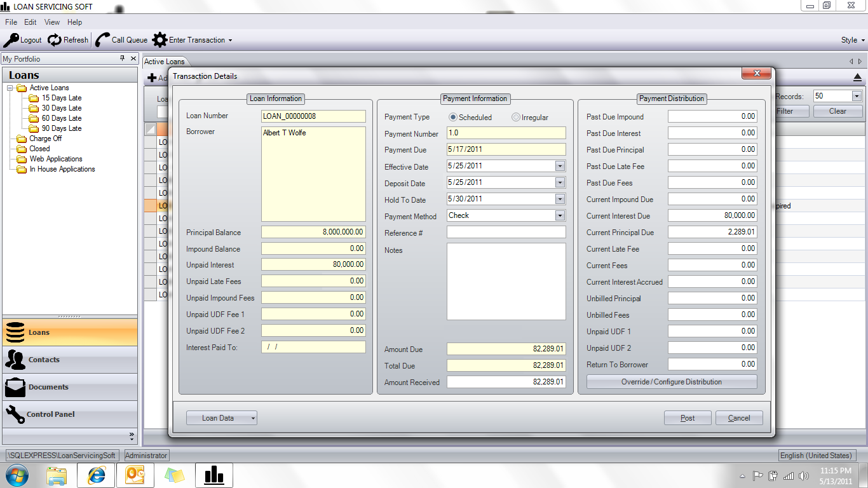Screen dimensions: 868x488
Task: Post the transaction
Action: pyautogui.click(x=688, y=418)
